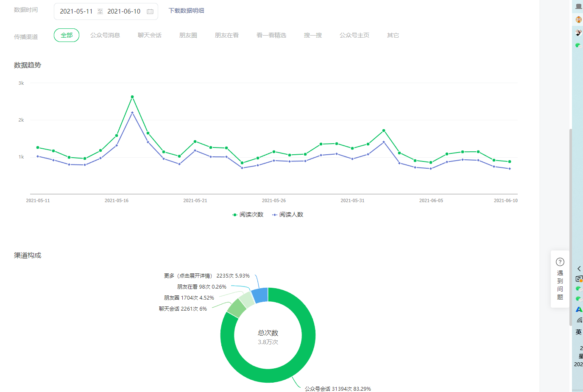Click the 下载数据明细 link
This screenshot has width=583, height=392.
point(186,11)
